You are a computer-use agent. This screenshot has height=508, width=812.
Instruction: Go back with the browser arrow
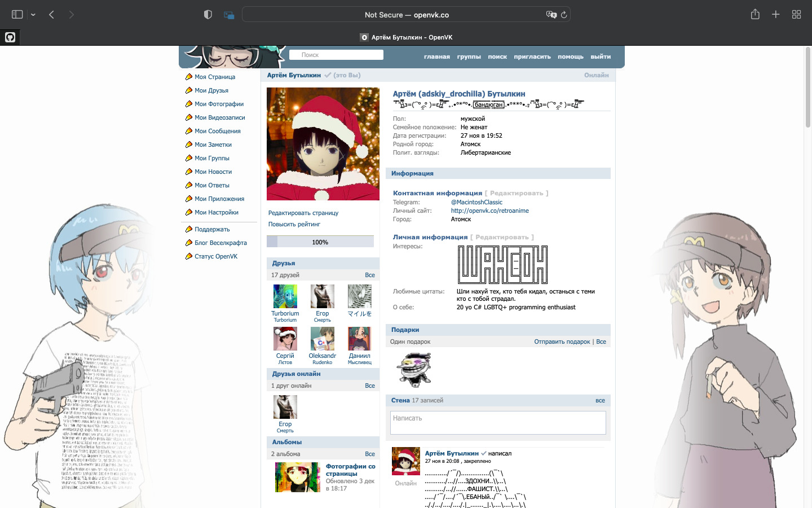click(51, 15)
